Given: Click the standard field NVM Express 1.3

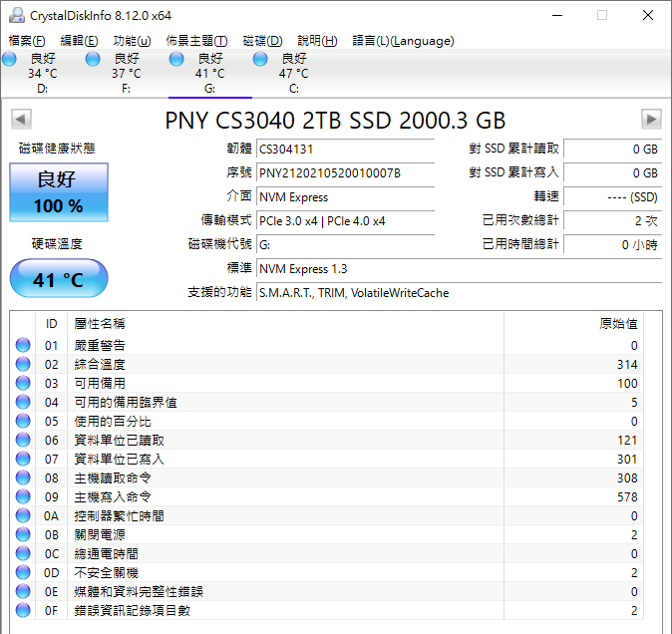Looking at the screenshot, I should pyautogui.click(x=460, y=269).
